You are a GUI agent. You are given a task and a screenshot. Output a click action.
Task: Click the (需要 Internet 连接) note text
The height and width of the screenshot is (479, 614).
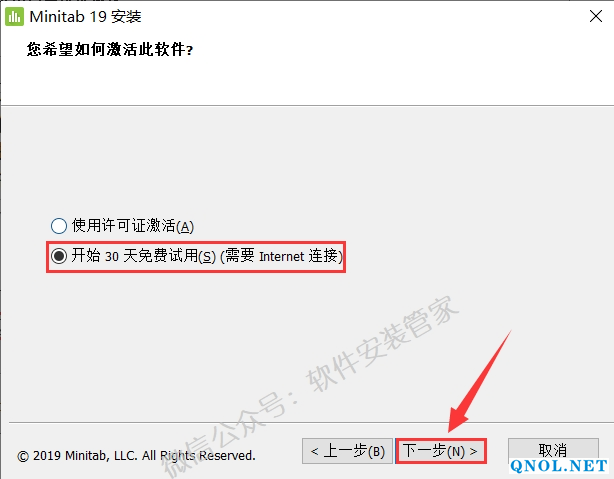[281, 256]
